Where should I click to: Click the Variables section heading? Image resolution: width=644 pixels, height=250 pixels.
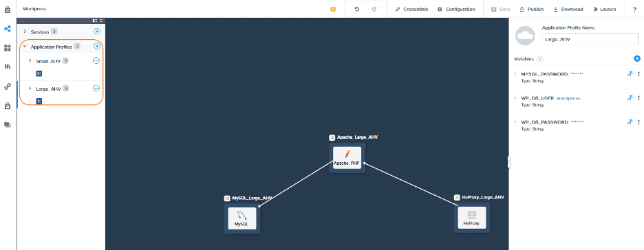tap(524, 59)
